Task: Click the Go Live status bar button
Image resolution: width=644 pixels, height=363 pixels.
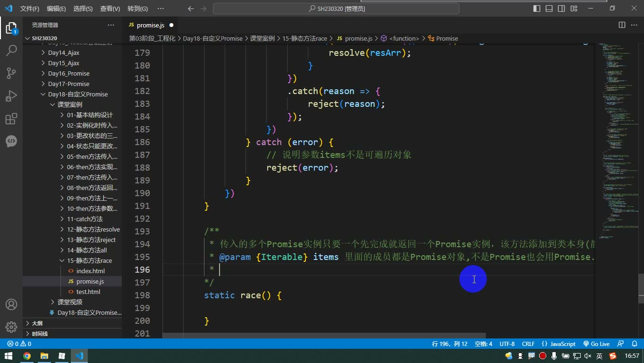Action: point(596,344)
